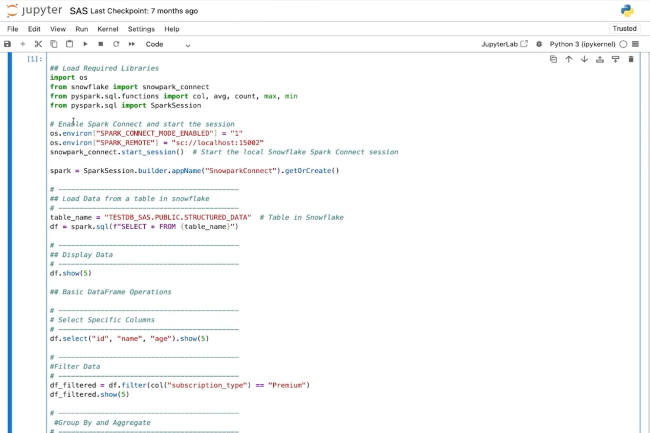Click the table_name assignment line
Viewport: 650px width, 433px height.
click(x=196, y=217)
